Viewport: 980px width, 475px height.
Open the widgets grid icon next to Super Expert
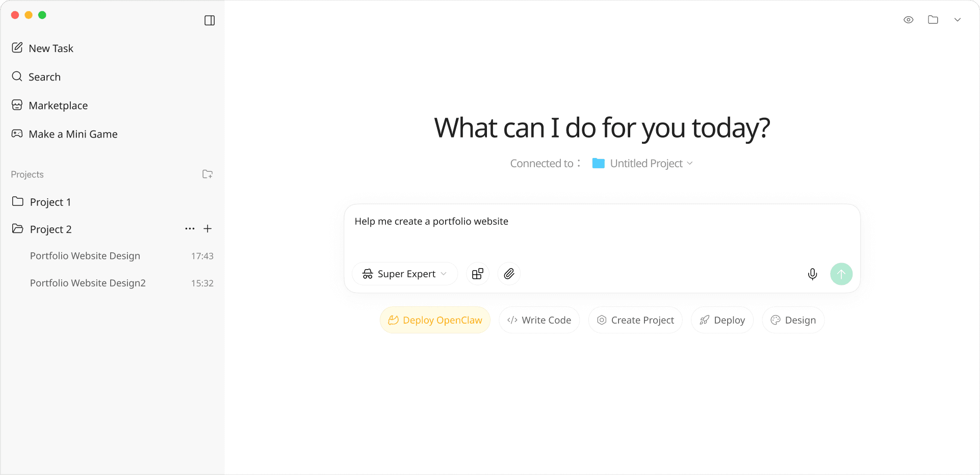coord(477,274)
